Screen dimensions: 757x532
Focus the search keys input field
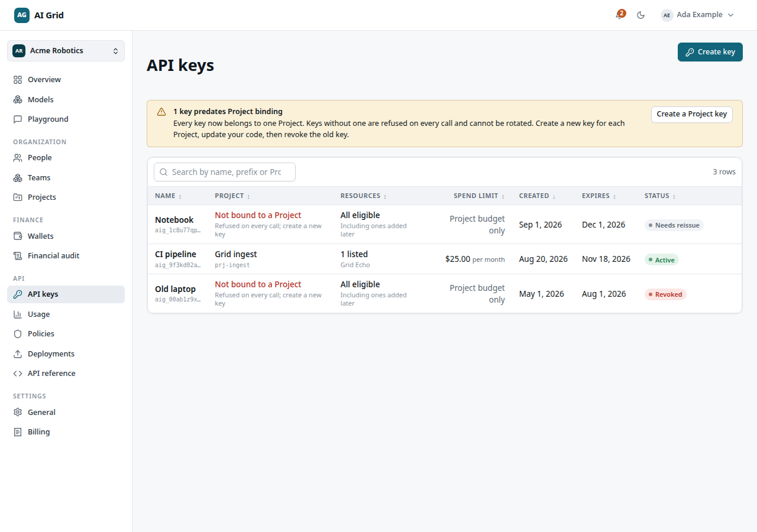pos(225,172)
